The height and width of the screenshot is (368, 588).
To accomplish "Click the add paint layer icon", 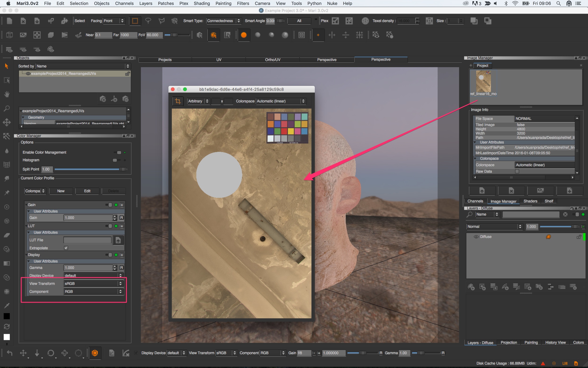I will [471, 287].
